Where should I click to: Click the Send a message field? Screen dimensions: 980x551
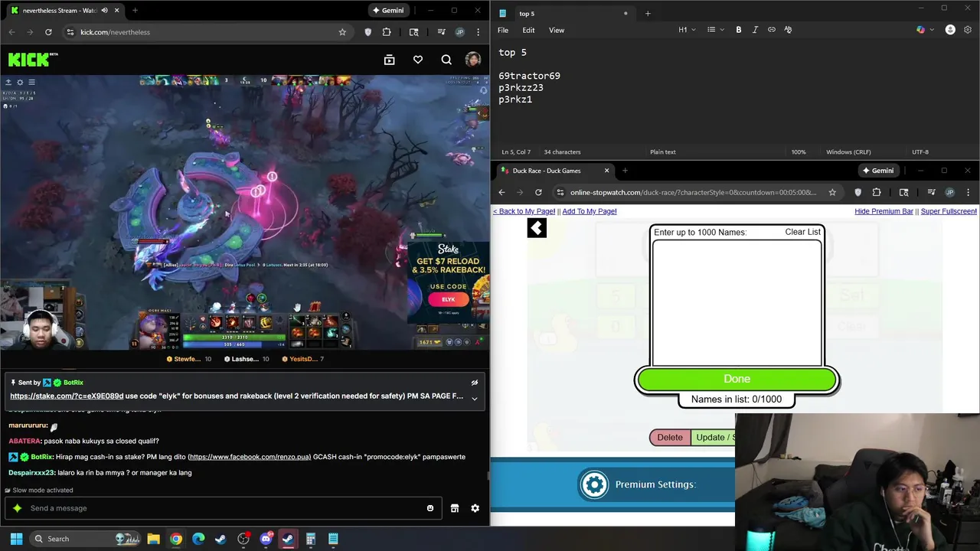[x=222, y=508]
